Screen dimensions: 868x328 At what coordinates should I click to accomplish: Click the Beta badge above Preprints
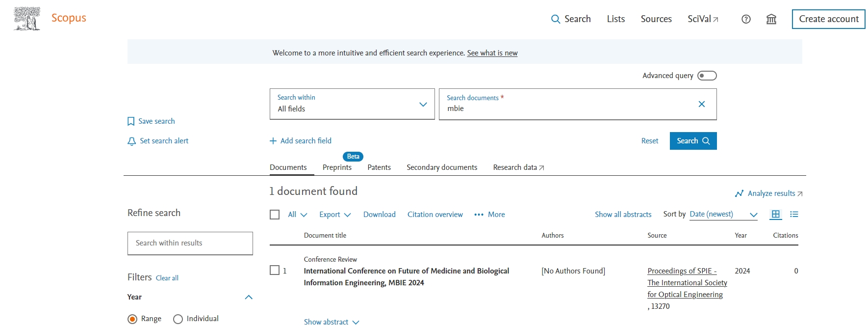coord(353,157)
